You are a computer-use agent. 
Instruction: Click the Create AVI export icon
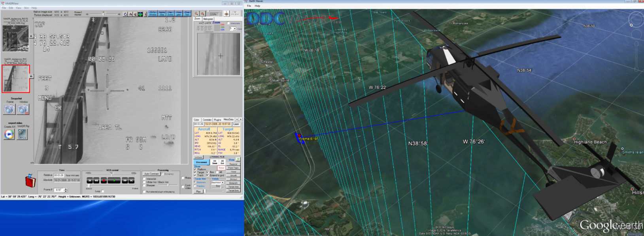[9, 135]
